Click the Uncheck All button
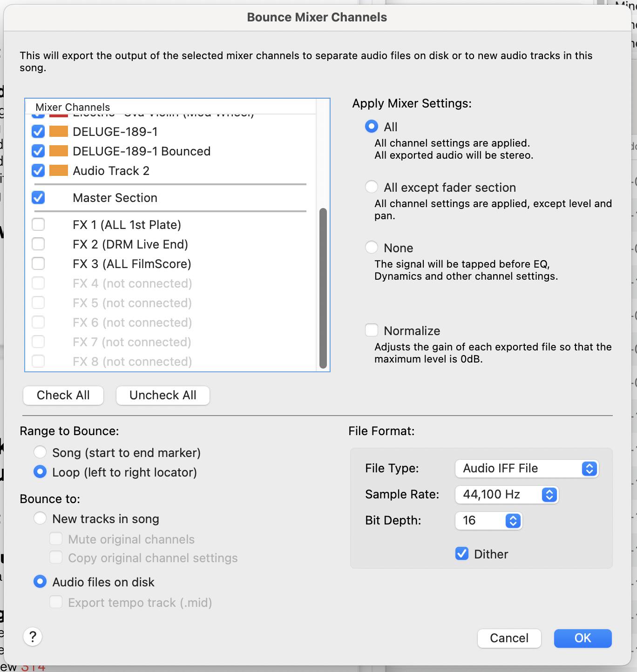 pos(163,395)
